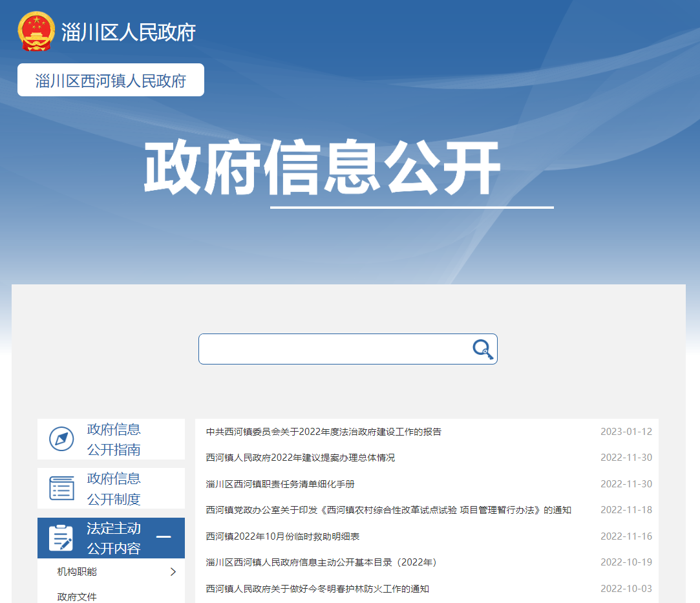Screen dimensions: 700x603
Task: Click the national emblem logo
Action: 37,32
